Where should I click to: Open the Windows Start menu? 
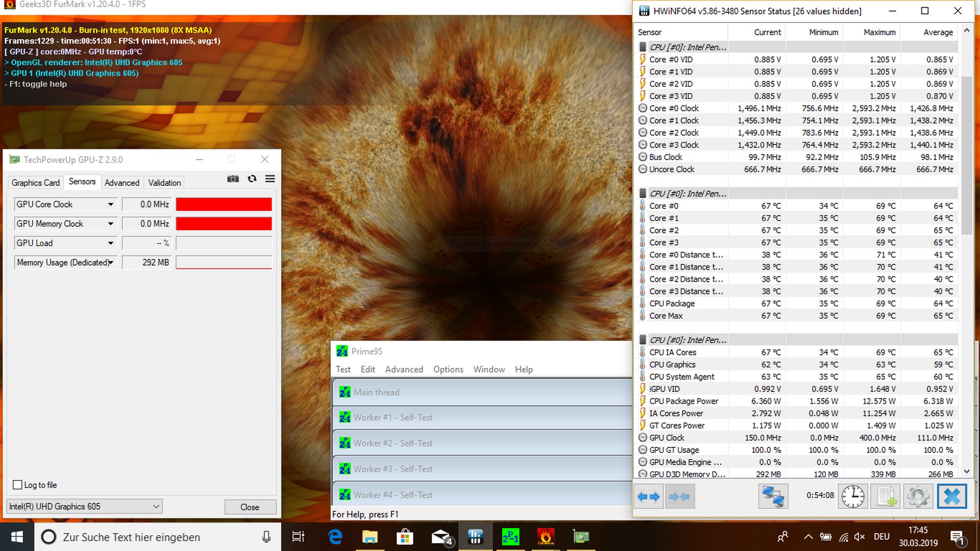click(17, 537)
